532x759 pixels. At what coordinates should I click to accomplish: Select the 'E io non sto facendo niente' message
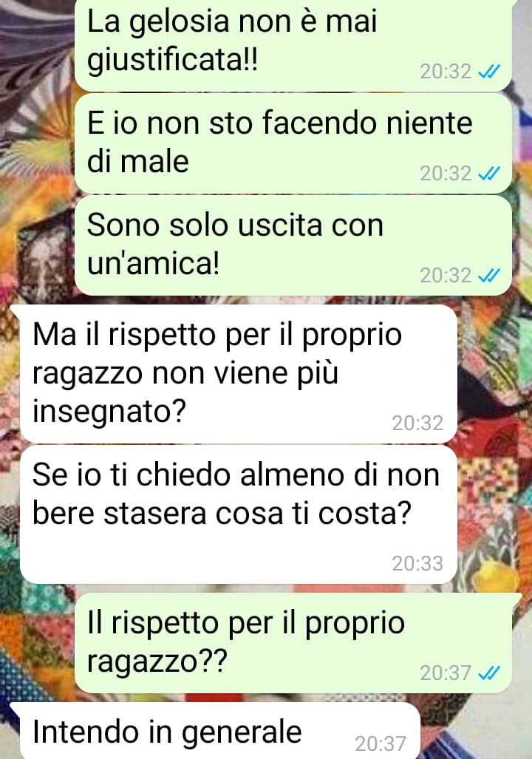[x=293, y=143]
